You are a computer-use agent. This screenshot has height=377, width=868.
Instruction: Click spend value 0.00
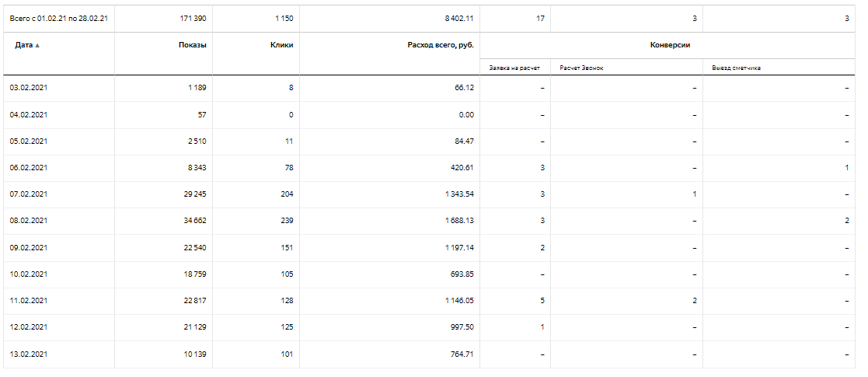point(467,114)
